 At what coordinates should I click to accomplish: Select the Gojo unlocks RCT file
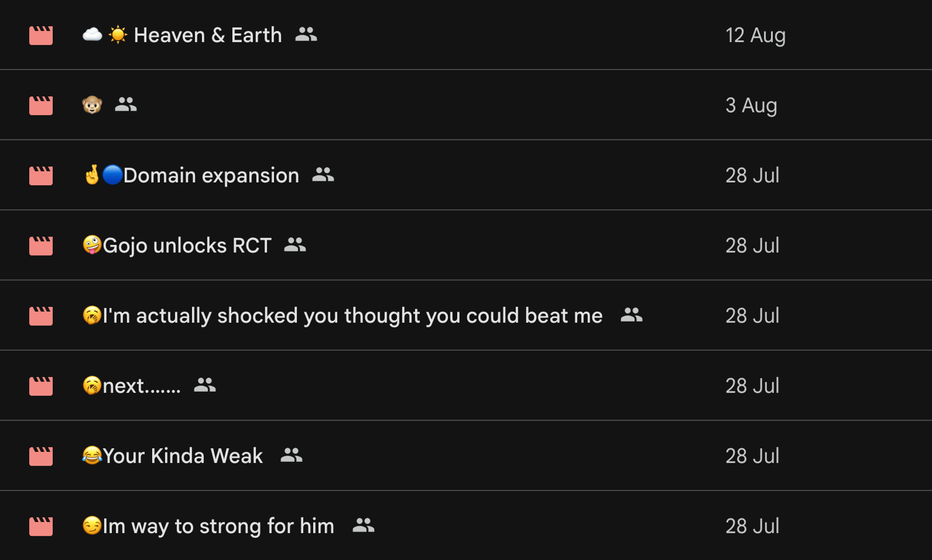(186, 246)
